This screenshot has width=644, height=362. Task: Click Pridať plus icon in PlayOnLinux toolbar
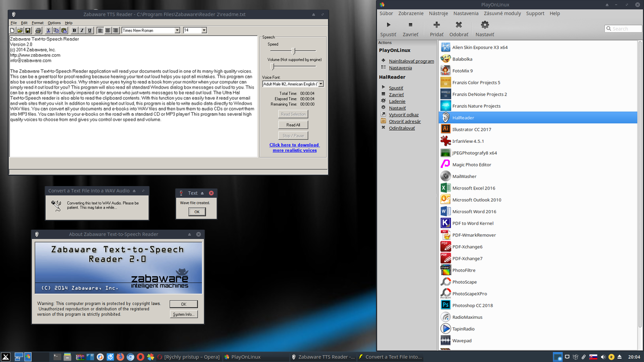click(436, 25)
